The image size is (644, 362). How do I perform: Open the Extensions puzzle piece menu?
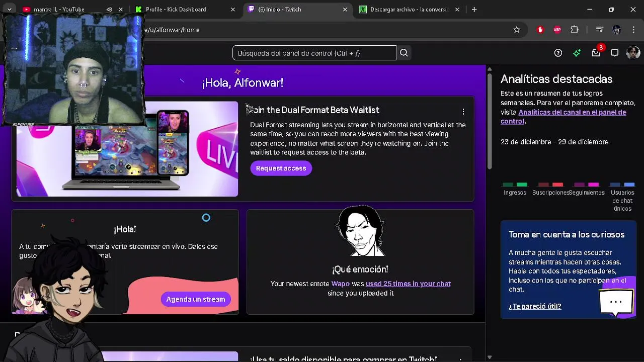pos(575,30)
